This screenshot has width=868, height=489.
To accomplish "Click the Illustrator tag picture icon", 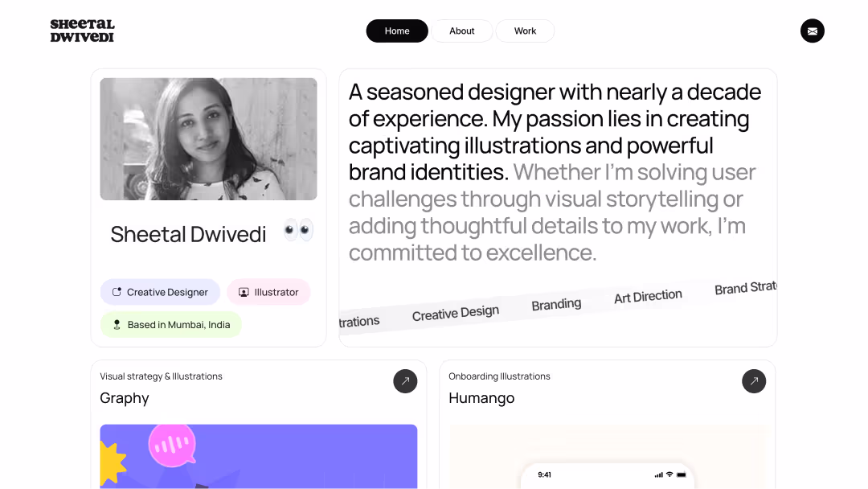I will click(x=244, y=293).
